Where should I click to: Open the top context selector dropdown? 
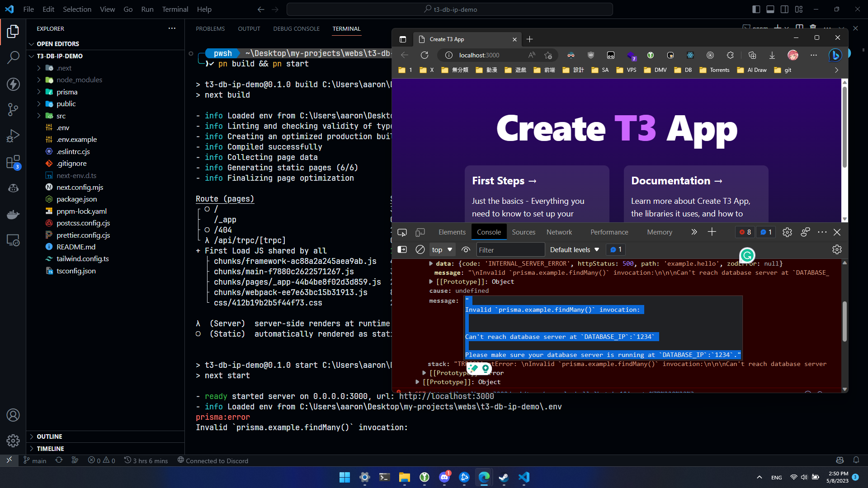click(x=442, y=249)
